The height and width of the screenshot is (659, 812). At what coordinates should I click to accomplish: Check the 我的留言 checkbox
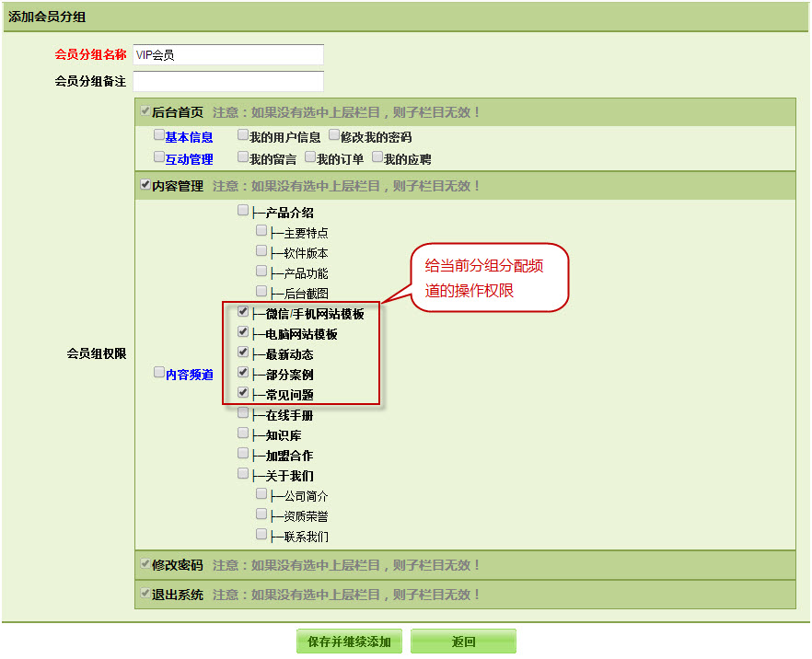coord(243,156)
